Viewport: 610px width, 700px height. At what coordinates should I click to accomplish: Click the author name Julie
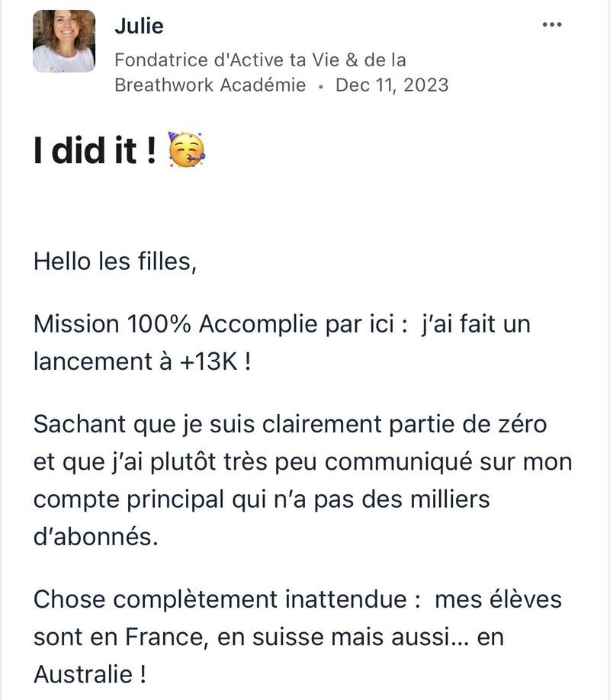[139, 26]
